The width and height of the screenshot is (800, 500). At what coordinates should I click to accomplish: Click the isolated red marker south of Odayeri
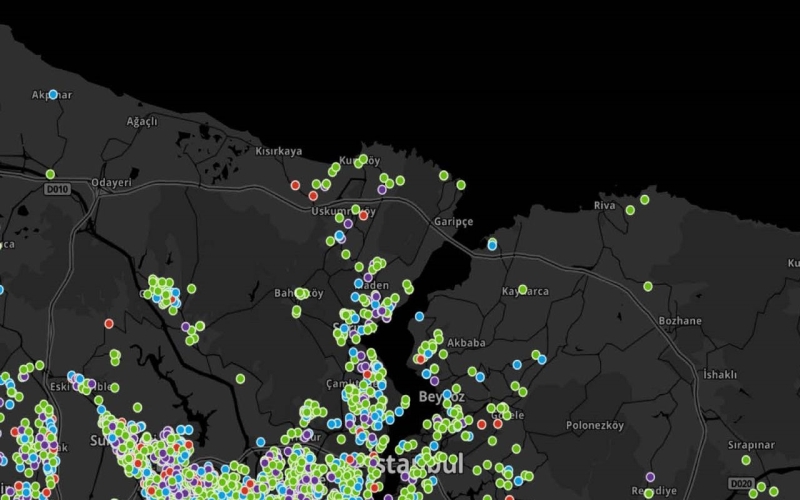point(109,323)
